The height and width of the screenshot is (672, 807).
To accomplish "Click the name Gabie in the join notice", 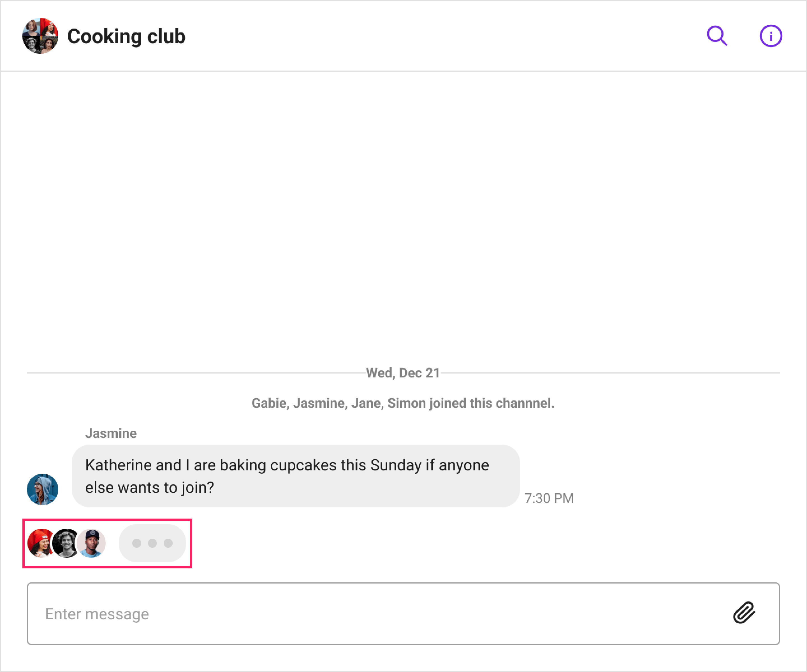I will tap(270, 403).
